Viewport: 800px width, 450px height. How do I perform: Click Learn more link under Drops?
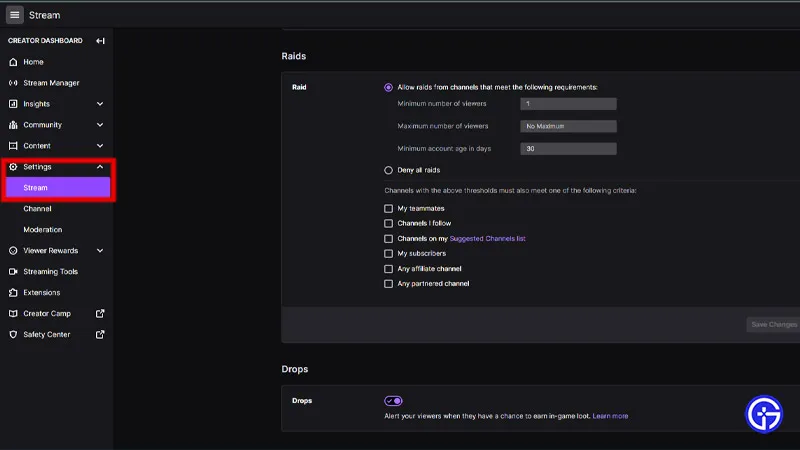point(610,416)
